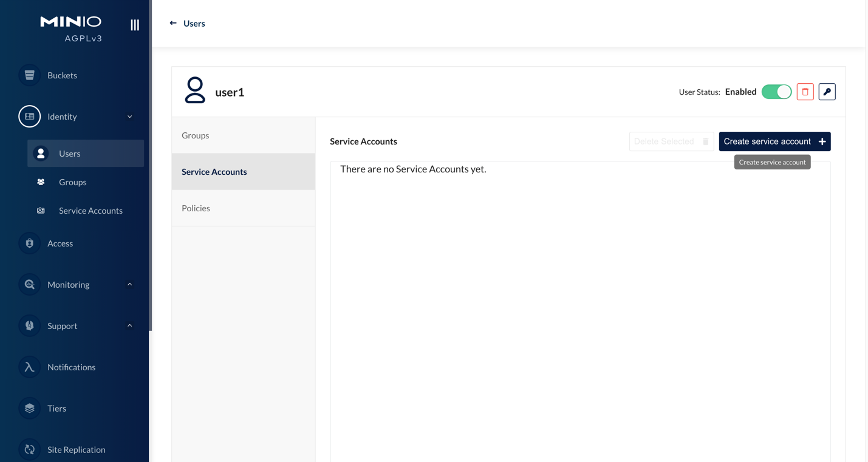Click the Access shield icon
The width and height of the screenshot is (868, 462).
(x=29, y=243)
